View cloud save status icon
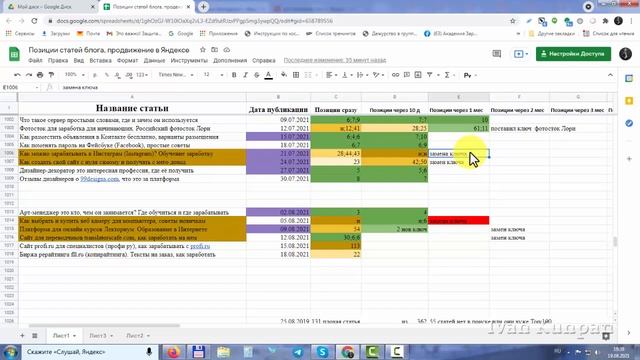 coord(227,50)
